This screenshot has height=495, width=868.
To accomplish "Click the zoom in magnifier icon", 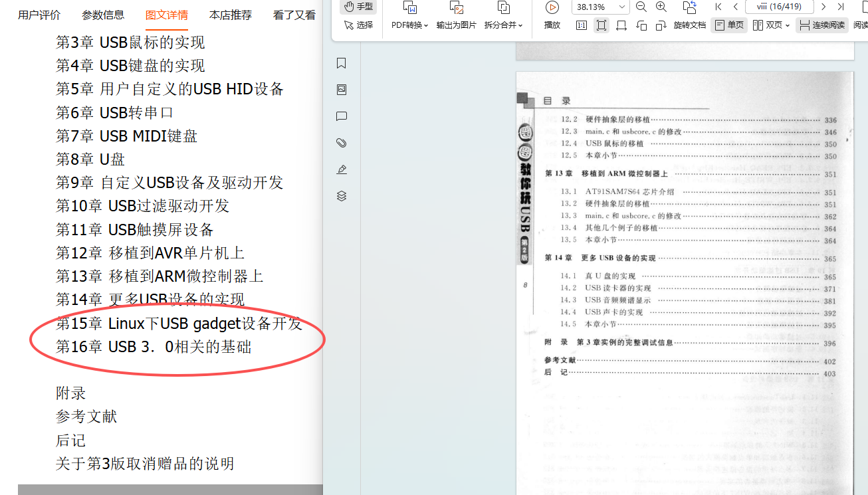I will click(661, 7).
